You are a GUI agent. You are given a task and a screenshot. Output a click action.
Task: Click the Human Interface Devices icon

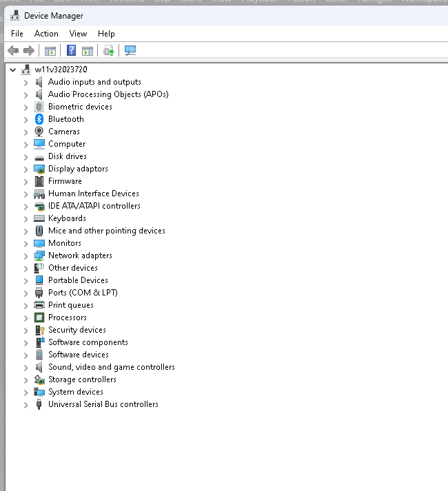tap(39, 194)
